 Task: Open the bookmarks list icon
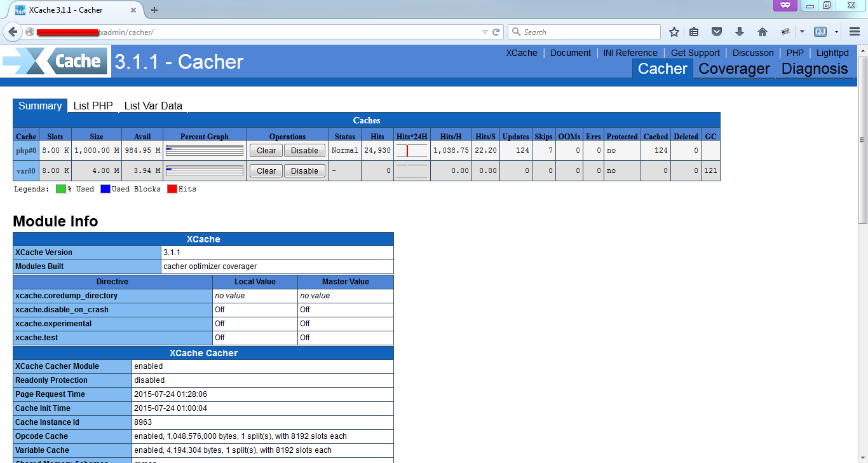tap(695, 32)
